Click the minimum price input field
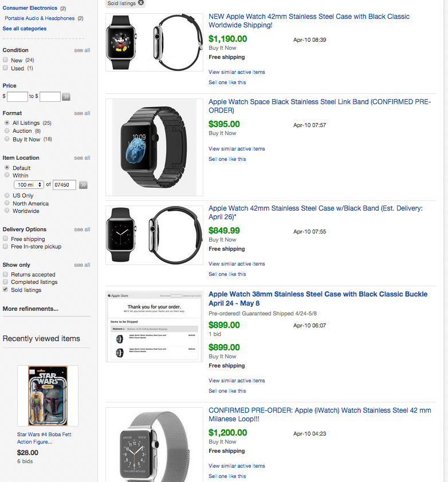448x482 pixels. click(17, 97)
